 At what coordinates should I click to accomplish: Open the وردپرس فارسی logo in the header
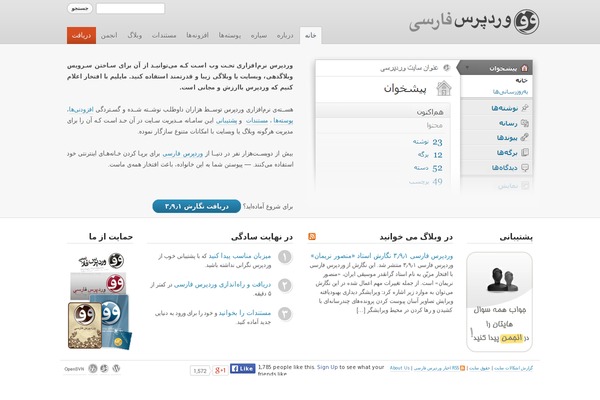pos(474,21)
